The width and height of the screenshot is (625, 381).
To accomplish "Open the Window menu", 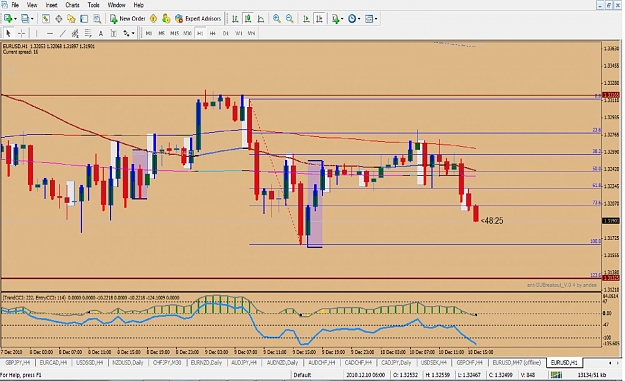I will tap(116, 5).
